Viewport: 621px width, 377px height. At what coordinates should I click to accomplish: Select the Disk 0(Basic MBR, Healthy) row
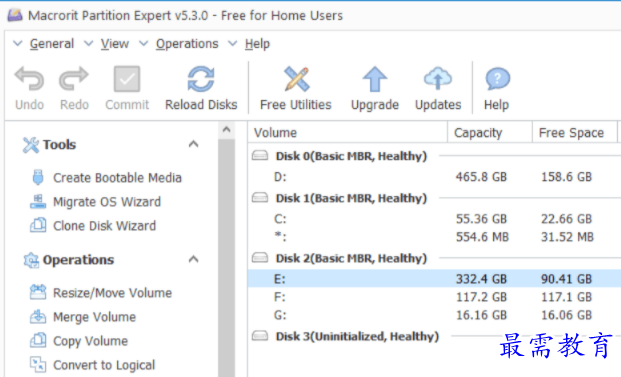434,156
